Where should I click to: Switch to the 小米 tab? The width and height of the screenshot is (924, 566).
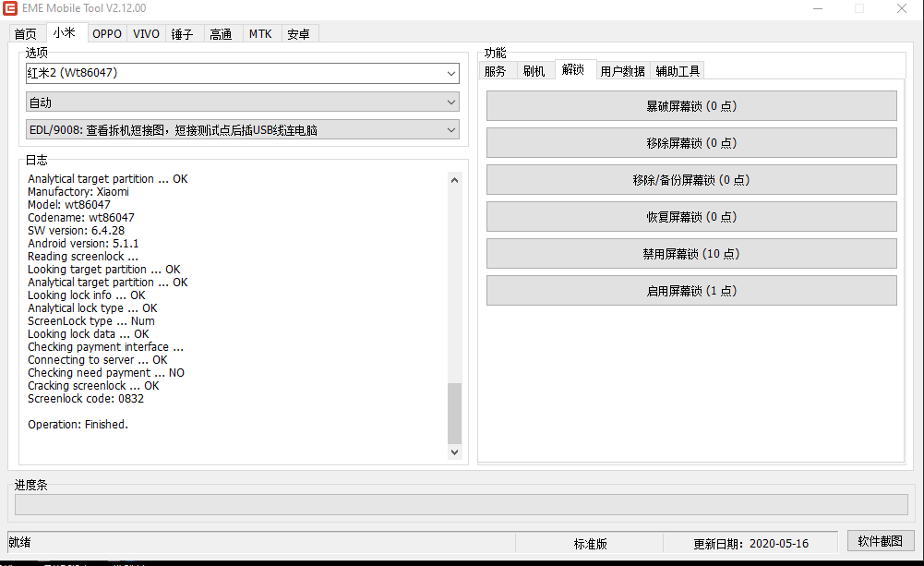coord(65,33)
